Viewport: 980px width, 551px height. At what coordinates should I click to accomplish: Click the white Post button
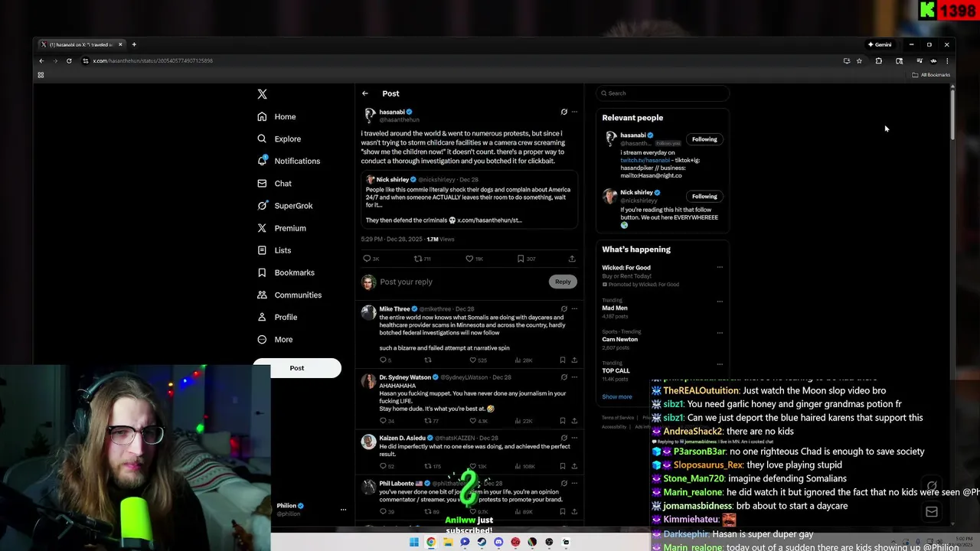coord(297,368)
